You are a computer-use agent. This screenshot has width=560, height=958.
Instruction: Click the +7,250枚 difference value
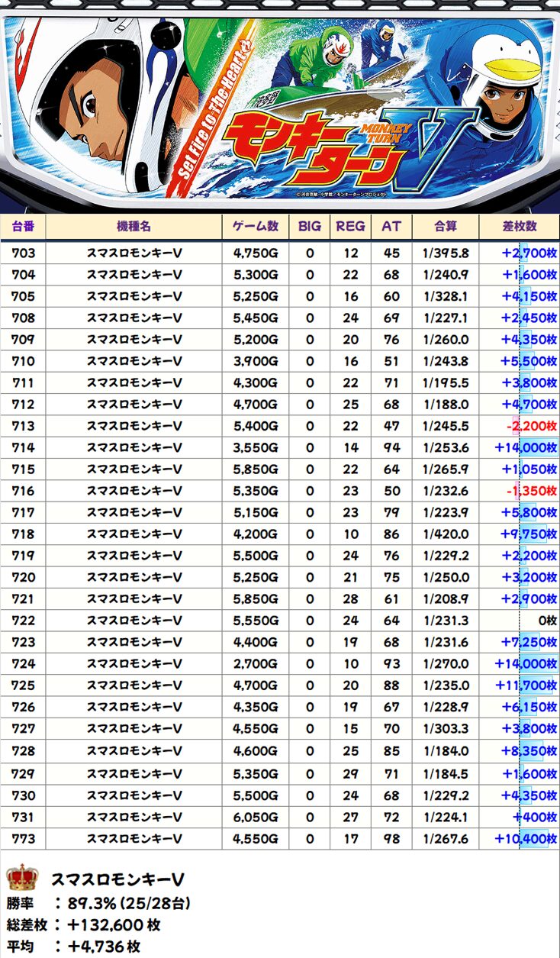pyautogui.click(x=529, y=643)
